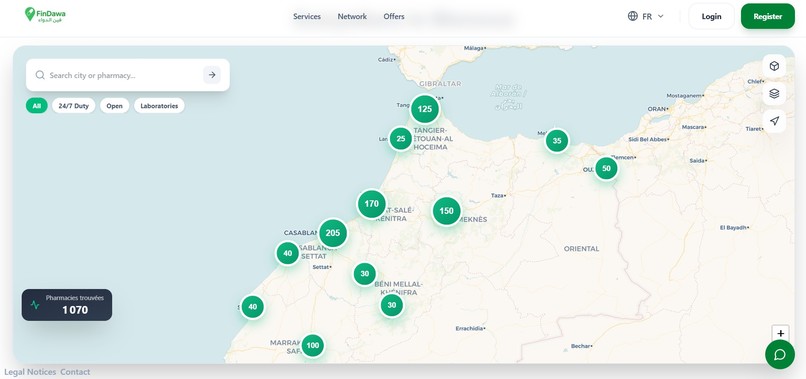
Task: Select the All filter chip
Action: pyautogui.click(x=36, y=106)
